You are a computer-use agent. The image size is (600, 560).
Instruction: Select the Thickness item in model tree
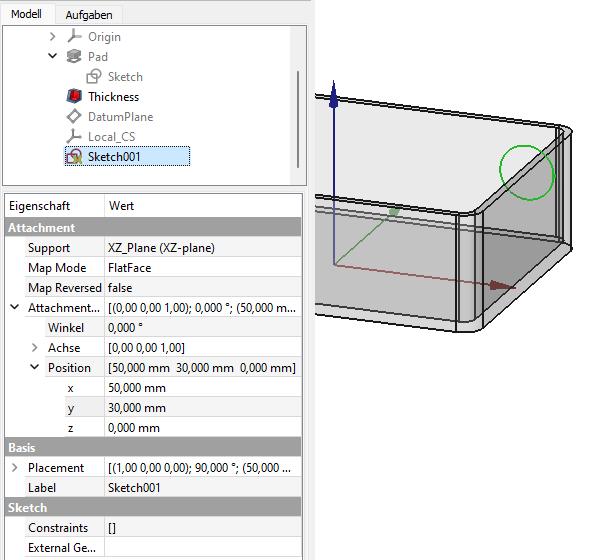[x=113, y=97]
